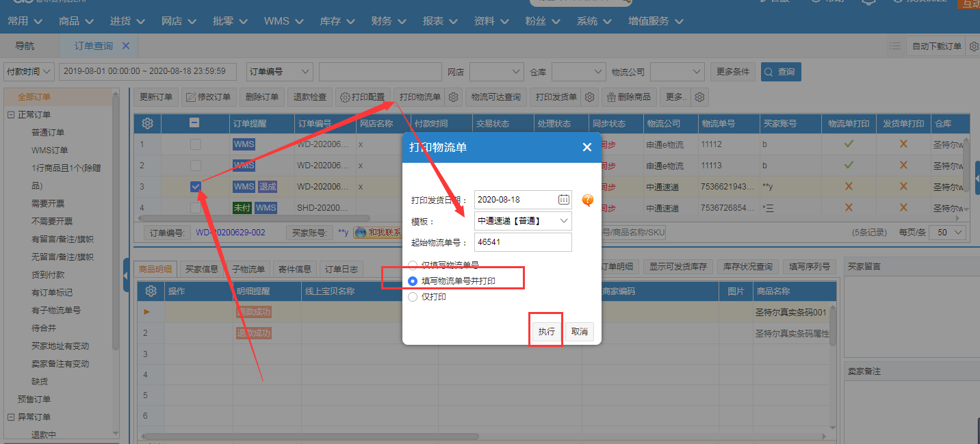Image resolution: width=980 pixels, height=444 pixels.
Task: Click the 执行 execute button
Action: [x=546, y=331]
